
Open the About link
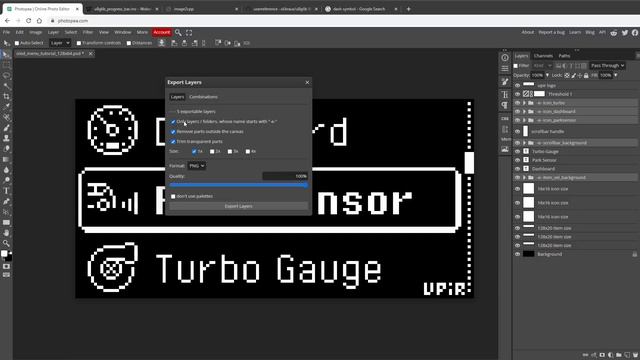pyautogui.click(x=527, y=32)
